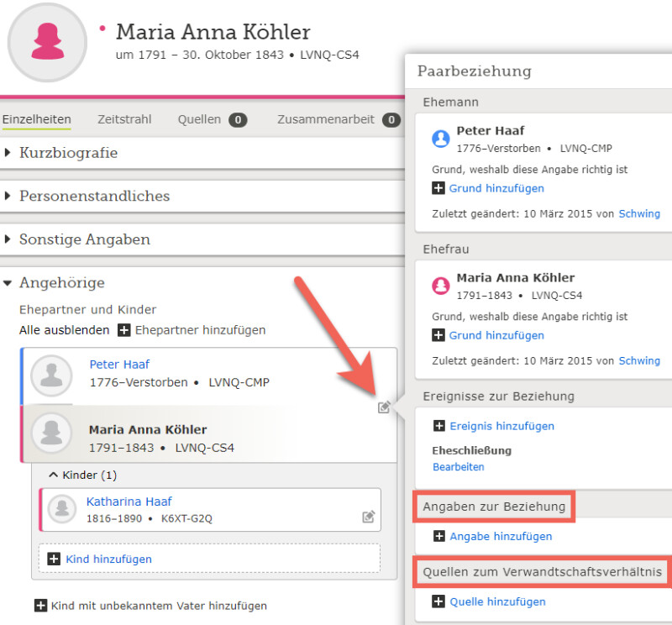This screenshot has width=672, height=625.
Task: Click Maria Anna Köhler's gray avatar in family card
Action: 51,433
